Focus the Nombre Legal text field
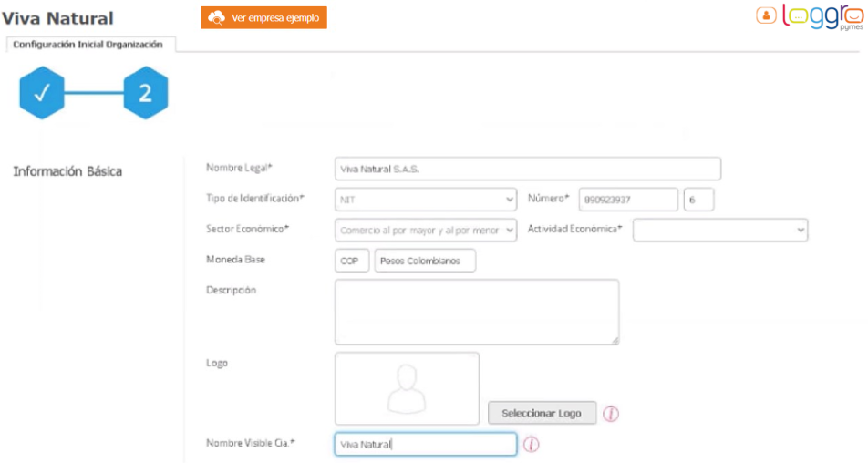Screen dimensions: 868x463 528,170
